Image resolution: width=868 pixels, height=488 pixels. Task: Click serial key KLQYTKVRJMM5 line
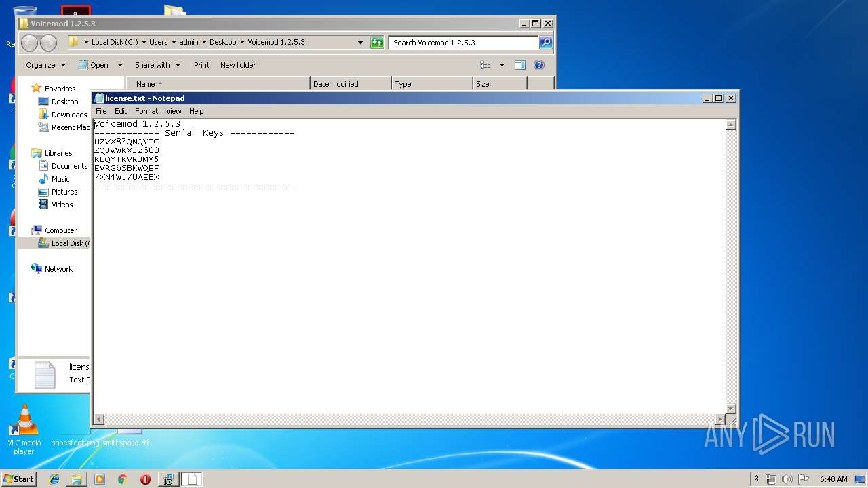coord(127,159)
